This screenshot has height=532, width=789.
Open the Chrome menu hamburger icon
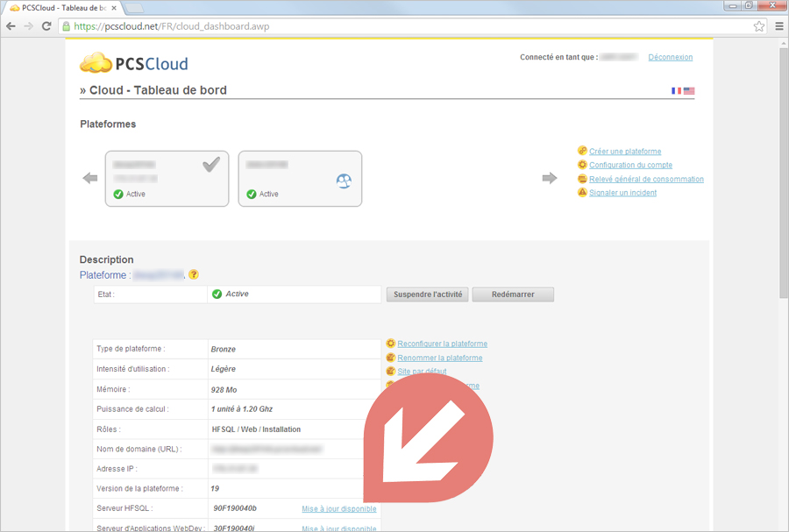click(779, 26)
